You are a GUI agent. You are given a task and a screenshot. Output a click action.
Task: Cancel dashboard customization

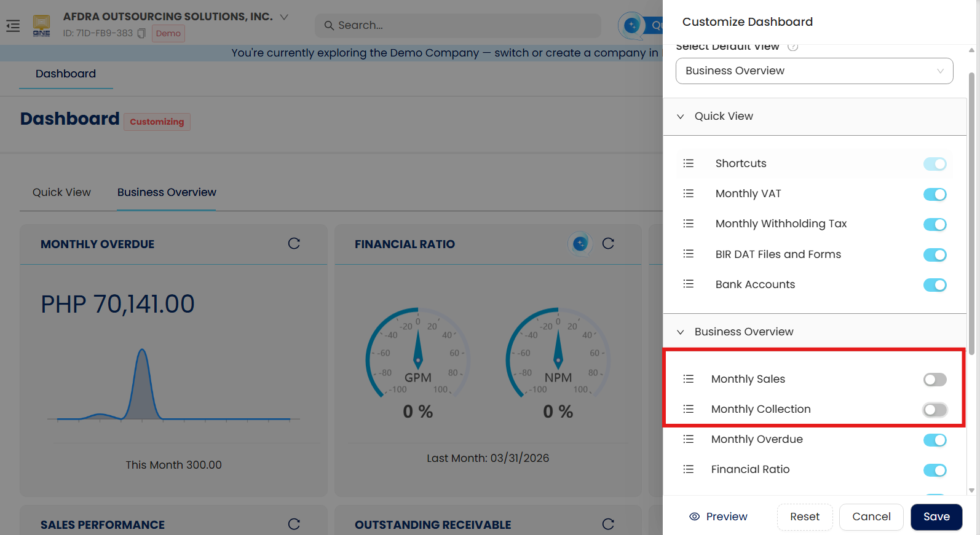click(871, 517)
